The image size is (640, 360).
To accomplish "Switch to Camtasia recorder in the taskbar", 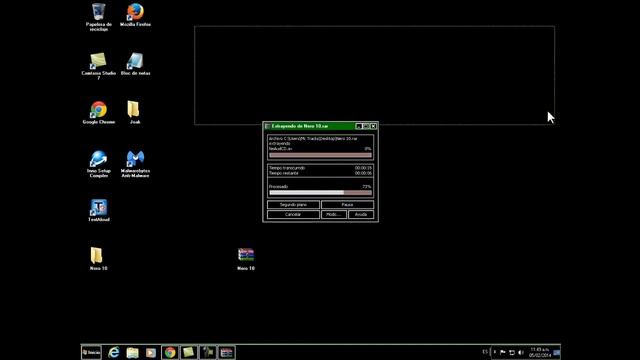I will click(x=208, y=352).
